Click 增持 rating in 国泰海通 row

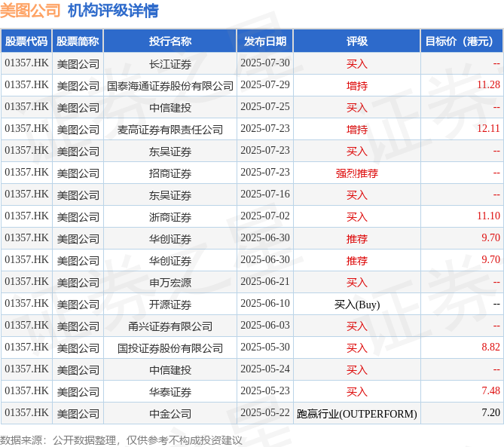(357, 86)
